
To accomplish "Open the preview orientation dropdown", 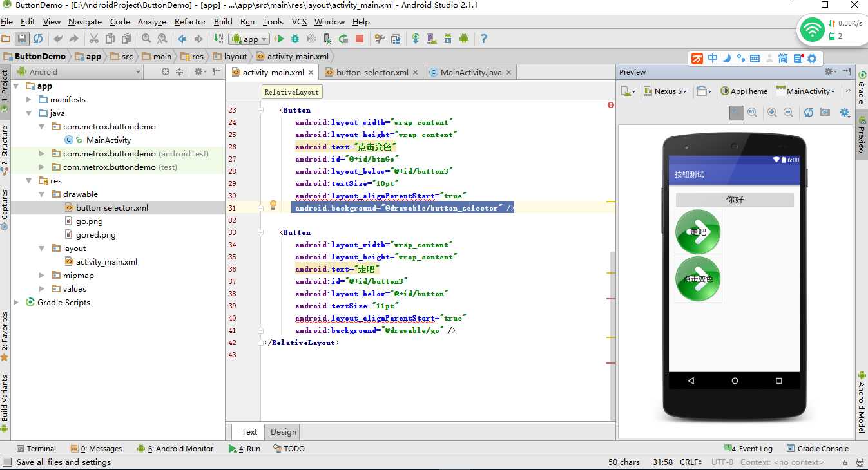I will click(704, 91).
